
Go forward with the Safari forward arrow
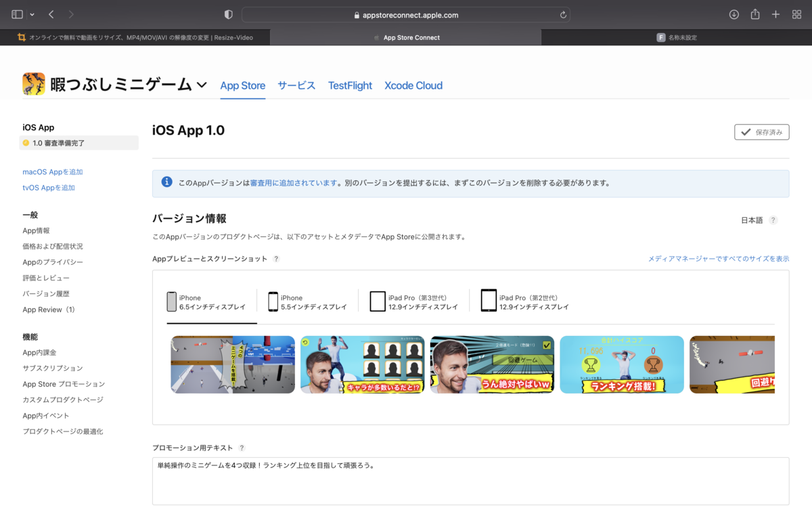(x=71, y=14)
